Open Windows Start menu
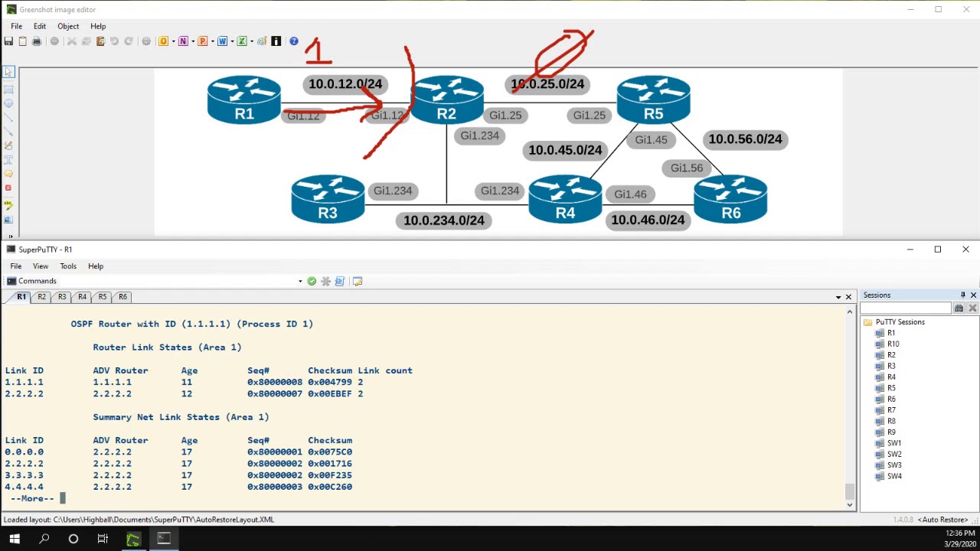The image size is (980, 551). (15, 539)
